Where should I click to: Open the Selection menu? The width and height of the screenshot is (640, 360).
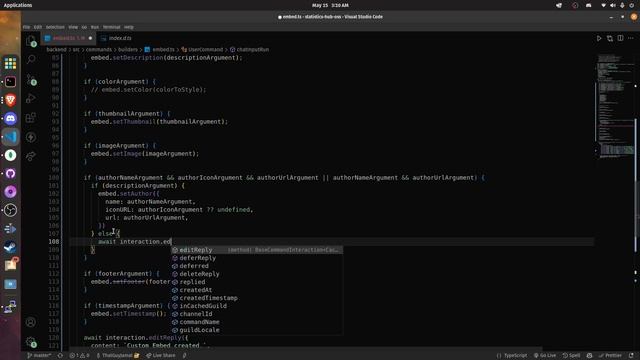[x=55, y=27]
